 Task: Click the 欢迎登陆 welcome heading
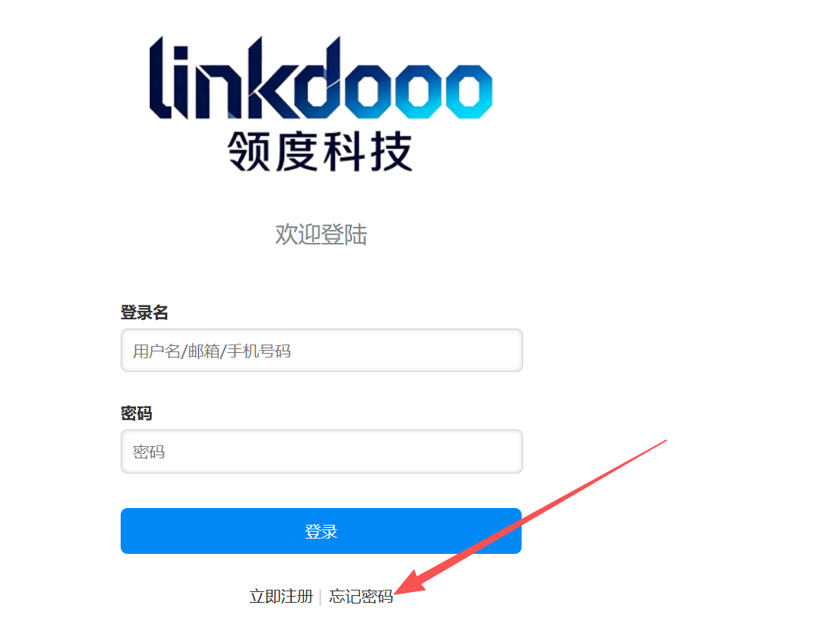point(321,235)
